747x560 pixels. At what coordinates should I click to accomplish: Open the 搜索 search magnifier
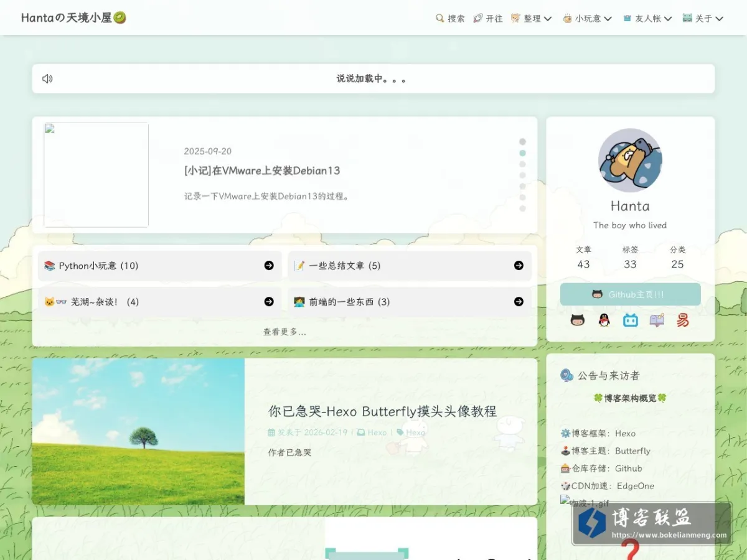point(450,19)
